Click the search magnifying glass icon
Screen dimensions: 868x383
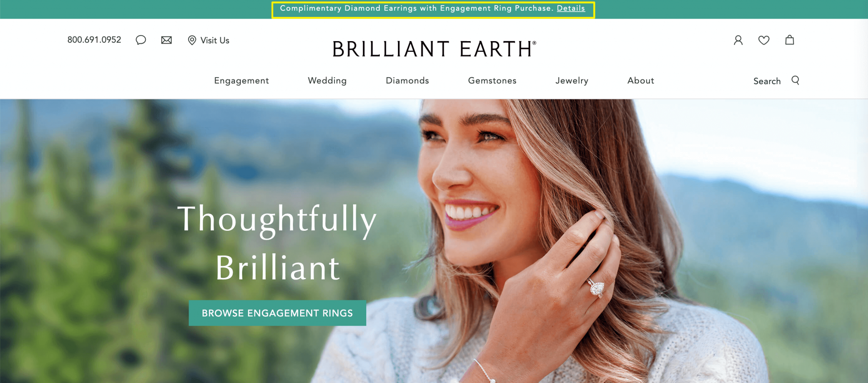(x=796, y=80)
